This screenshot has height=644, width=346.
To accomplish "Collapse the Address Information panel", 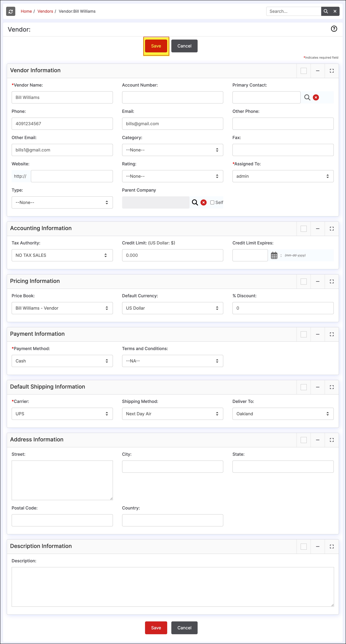I will tap(317, 440).
